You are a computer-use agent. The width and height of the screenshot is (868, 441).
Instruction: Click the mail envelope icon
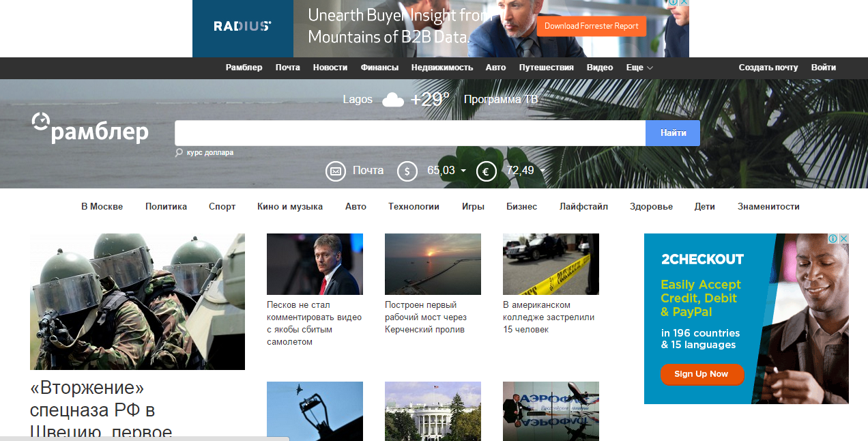(x=335, y=171)
